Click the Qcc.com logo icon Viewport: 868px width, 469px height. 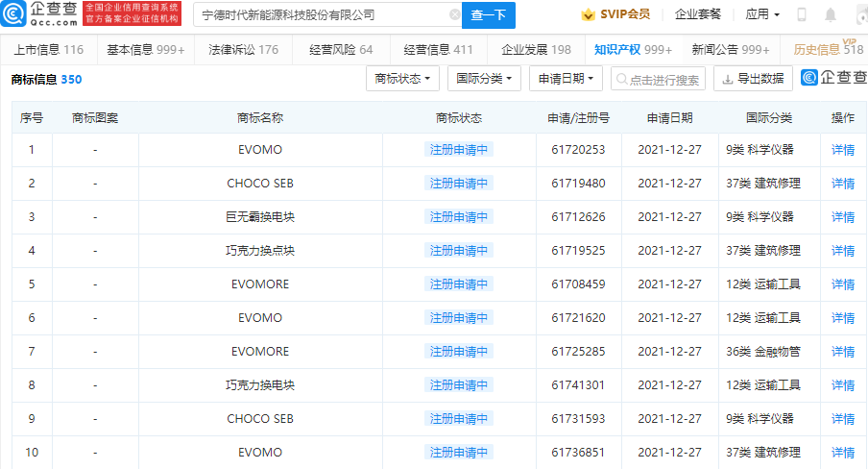point(13,13)
